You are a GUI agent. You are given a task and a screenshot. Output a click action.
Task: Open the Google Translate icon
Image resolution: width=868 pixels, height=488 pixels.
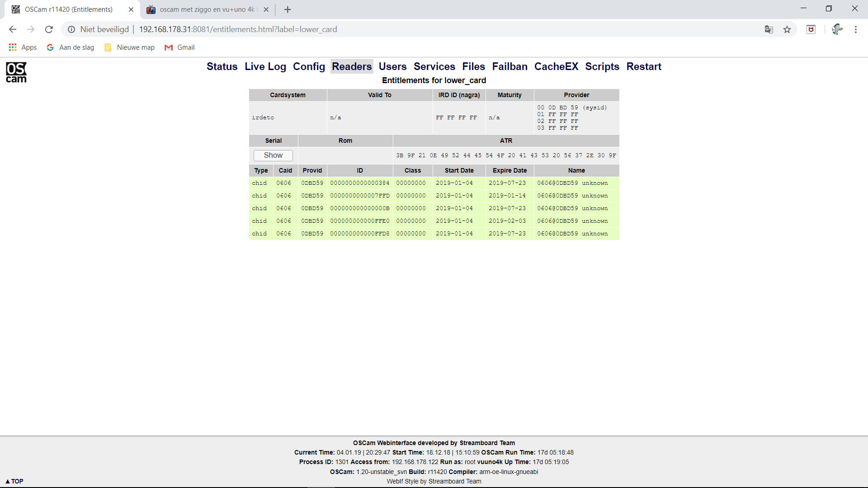point(769,29)
